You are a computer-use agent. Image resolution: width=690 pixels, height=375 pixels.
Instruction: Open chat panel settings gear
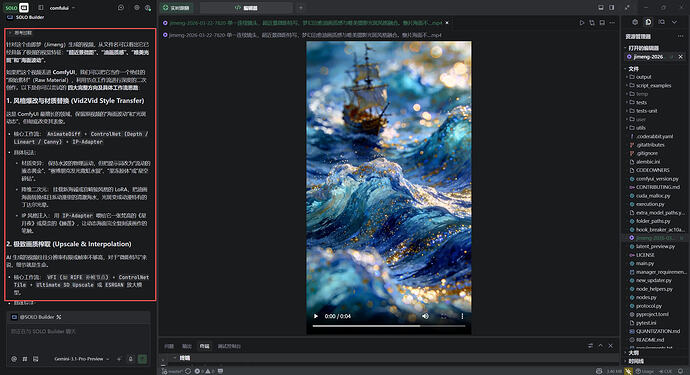[136, 7]
